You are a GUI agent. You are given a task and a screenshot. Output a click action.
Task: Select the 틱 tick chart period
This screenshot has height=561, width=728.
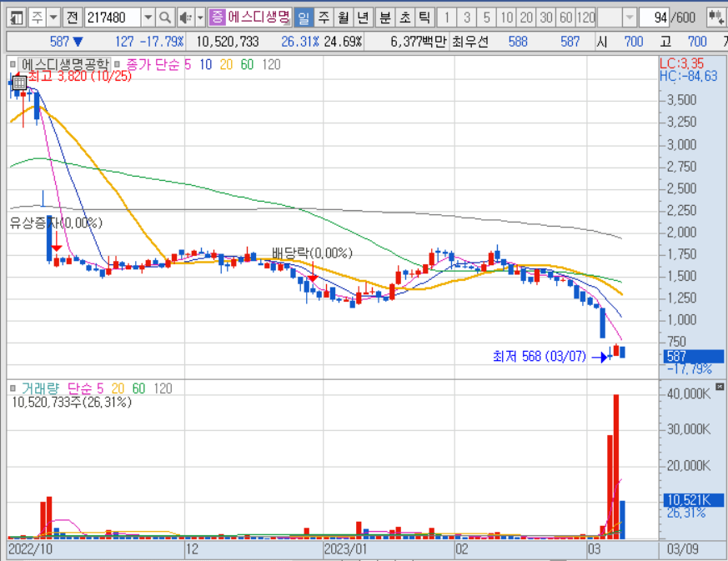click(x=424, y=18)
